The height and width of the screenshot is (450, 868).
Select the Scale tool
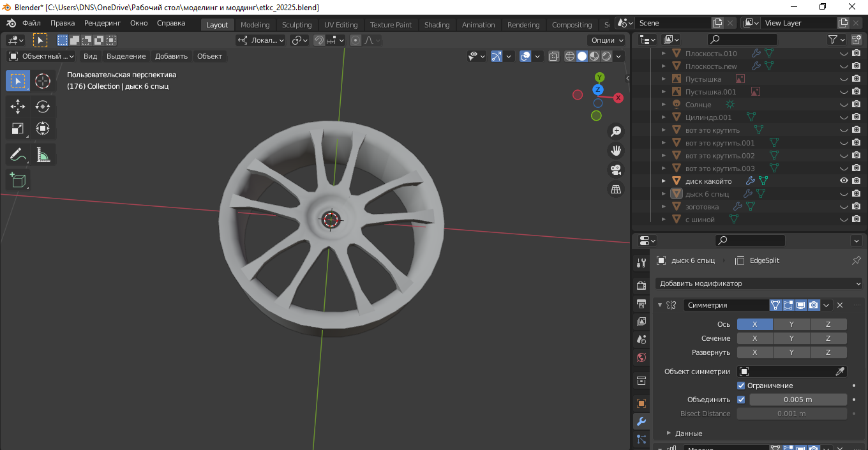18,129
